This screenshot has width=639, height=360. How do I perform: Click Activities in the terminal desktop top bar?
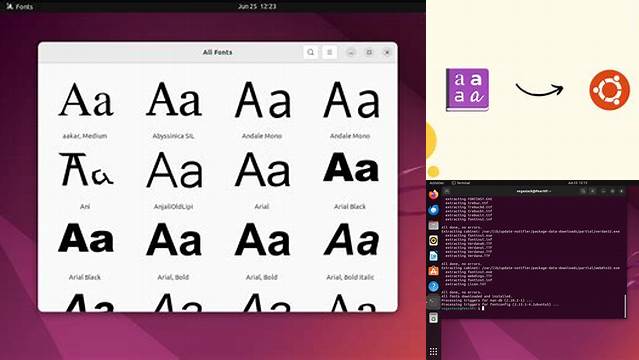[436, 183]
